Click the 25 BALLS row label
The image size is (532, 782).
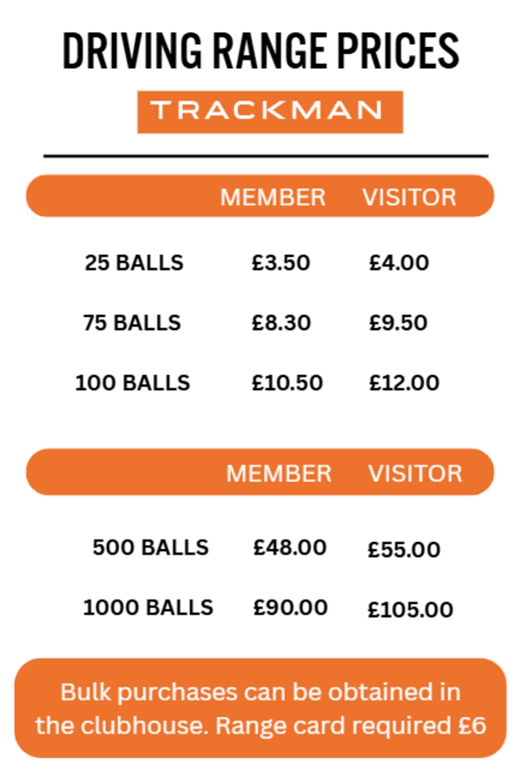134,263
